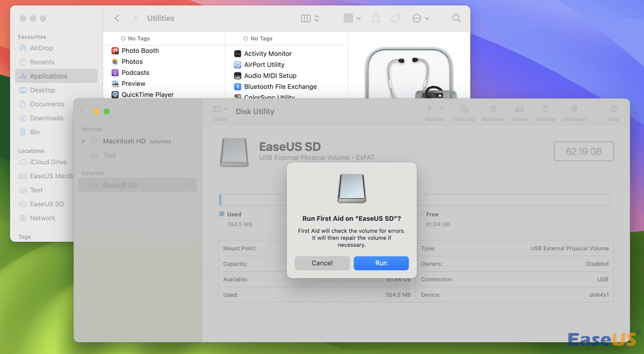Click the Finder Share icon

coord(376,18)
